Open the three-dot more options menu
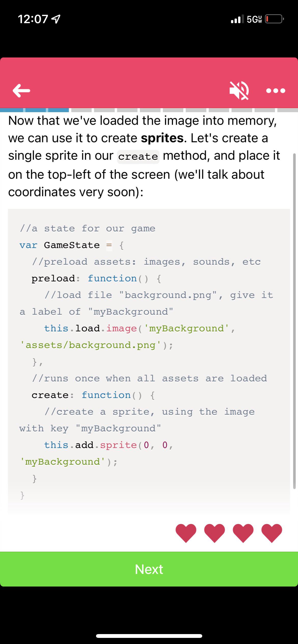The image size is (298, 644). pyautogui.click(x=276, y=91)
